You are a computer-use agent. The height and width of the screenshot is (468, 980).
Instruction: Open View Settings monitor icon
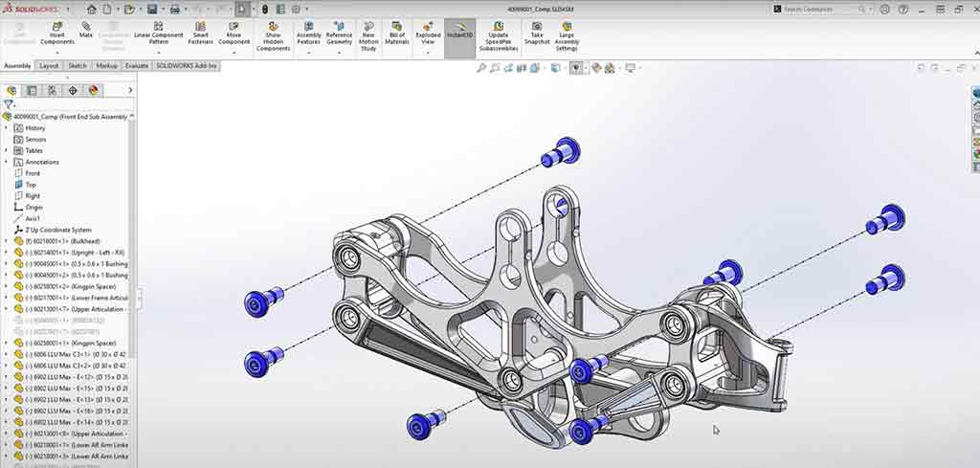[630, 68]
